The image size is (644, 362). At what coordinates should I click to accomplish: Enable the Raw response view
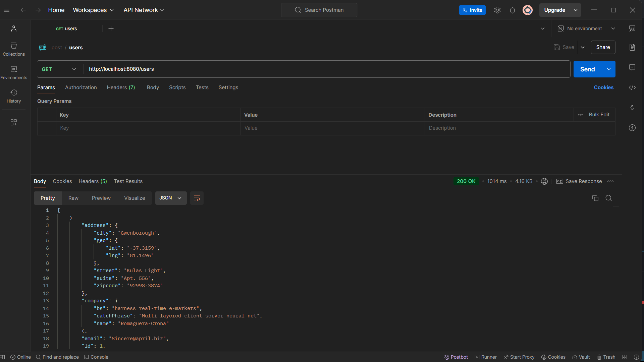pyautogui.click(x=73, y=198)
